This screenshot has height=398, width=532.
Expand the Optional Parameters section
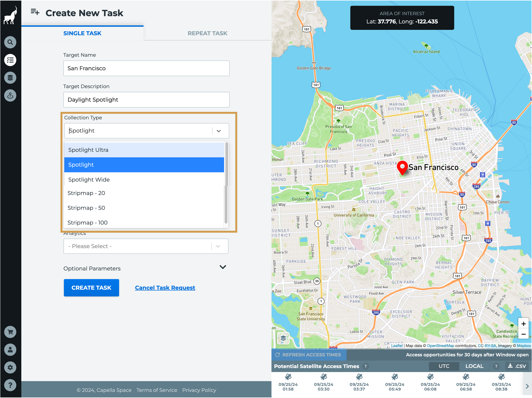click(x=223, y=267)
